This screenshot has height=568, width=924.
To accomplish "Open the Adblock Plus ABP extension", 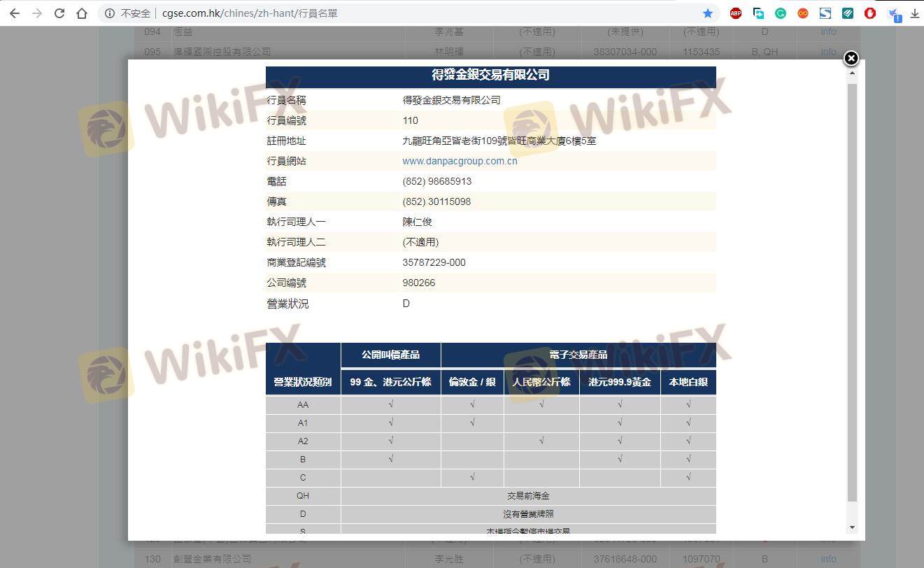I will (736, 13).
